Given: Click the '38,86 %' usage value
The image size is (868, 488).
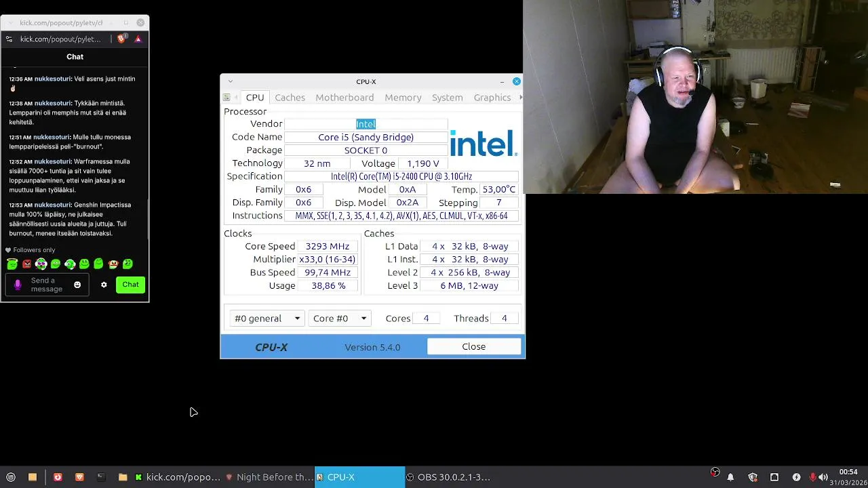Looking at the screenshot, I should click(x=328, y=286).
